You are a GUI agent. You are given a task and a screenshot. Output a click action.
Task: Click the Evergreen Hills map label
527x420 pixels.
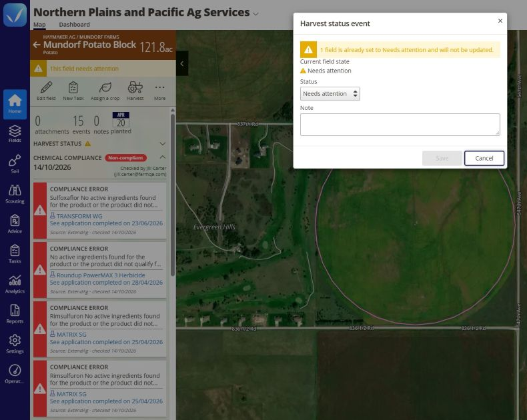tap(214, 227)
